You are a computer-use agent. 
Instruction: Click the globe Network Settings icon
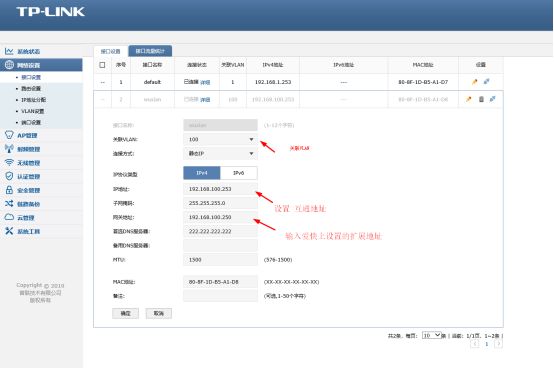click(9, 65)
